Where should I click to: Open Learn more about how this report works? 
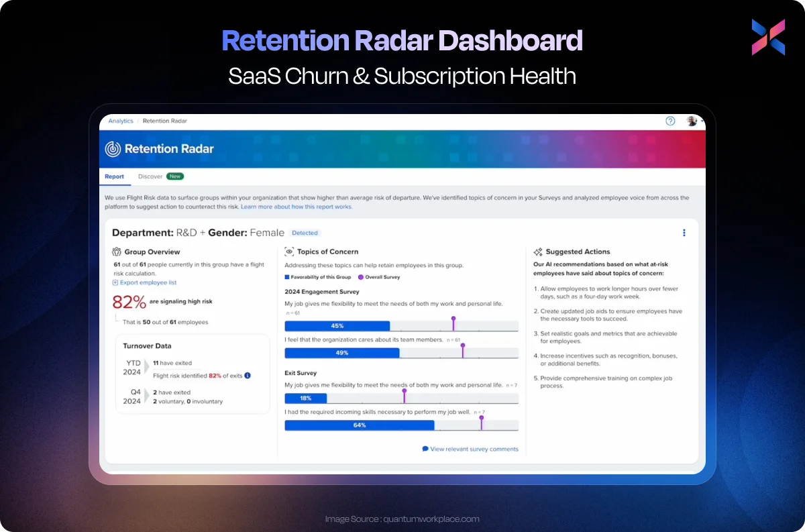click(x=297, y=207)
